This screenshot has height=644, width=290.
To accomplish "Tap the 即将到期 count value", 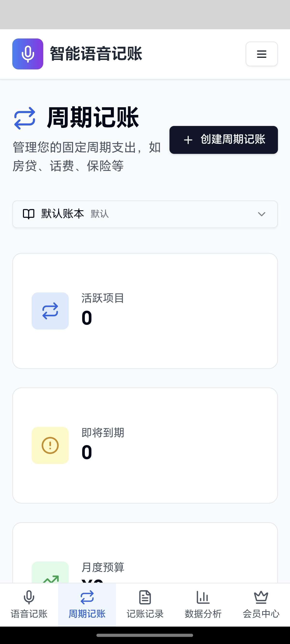I will 87,453.
